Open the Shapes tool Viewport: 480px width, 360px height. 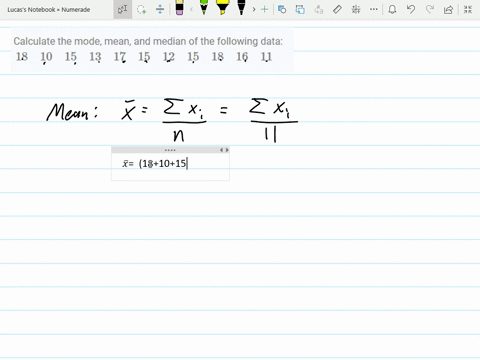click(x=282, y=9)
